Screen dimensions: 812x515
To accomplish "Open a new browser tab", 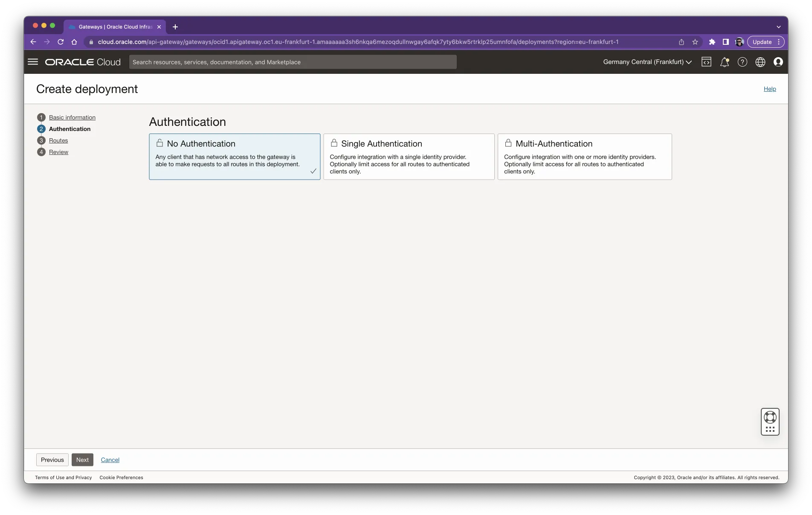I will (x=175, y=27).
